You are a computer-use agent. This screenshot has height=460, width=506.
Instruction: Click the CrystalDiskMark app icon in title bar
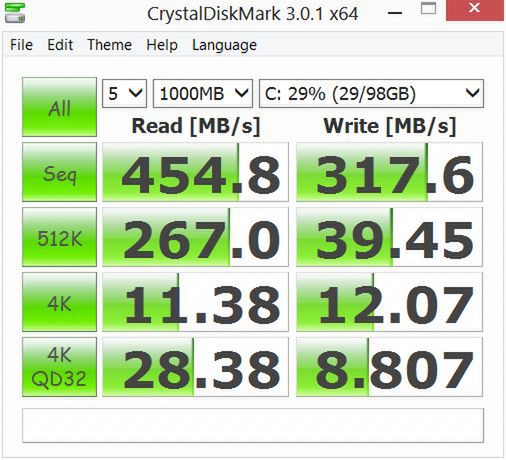tap(15, 13)
